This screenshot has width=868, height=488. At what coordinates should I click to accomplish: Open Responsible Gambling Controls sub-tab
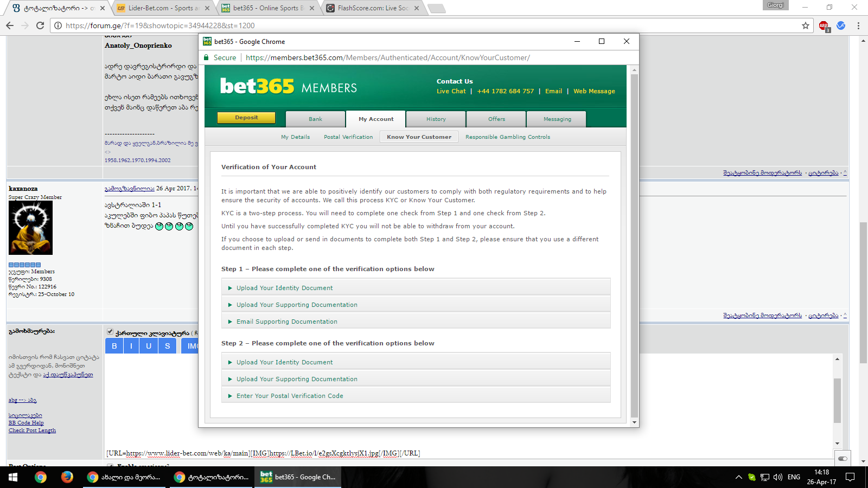coord(508,137)
